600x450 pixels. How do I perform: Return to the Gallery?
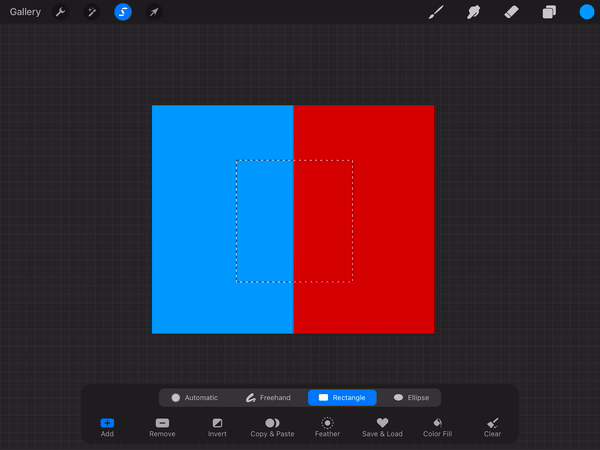pyautogui.click(x=25, y=12)
